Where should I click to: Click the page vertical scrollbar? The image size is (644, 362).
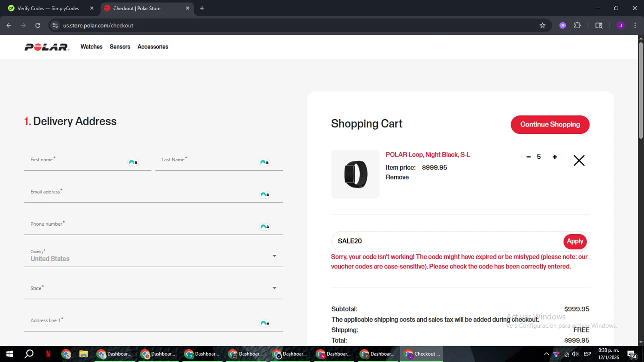click(x=641, y=91)
